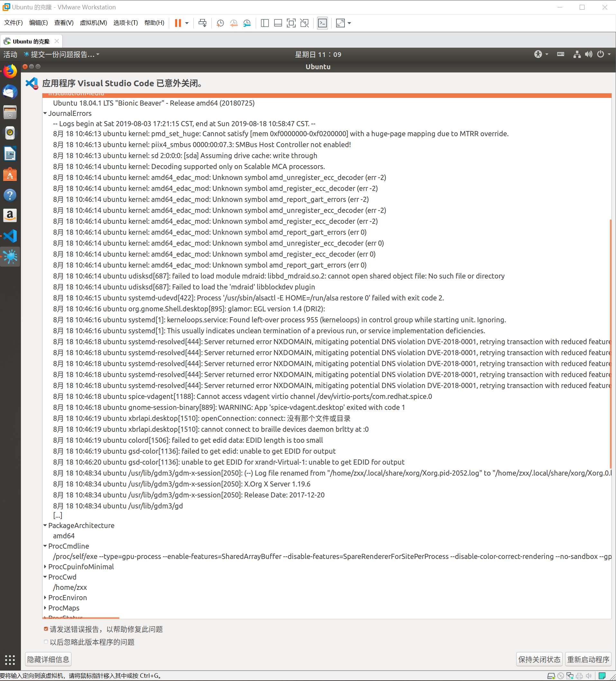Open the snapshot manager
Viewport: 616px width, 681px height.
[247, 23]
